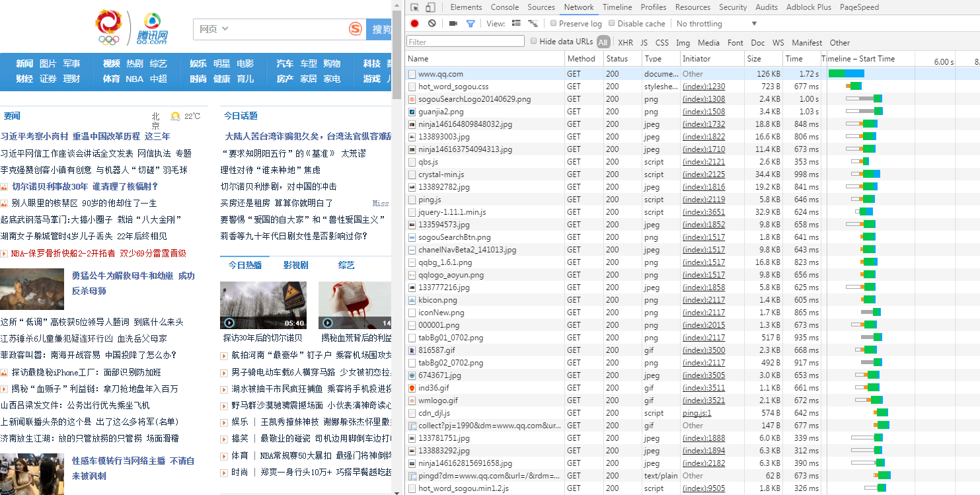Open the NBA navigation link
Viewport: 980px width, 495px height.
click(135, 79)
